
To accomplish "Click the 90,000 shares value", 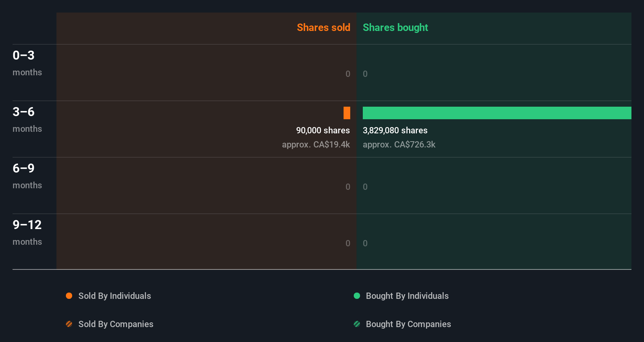I will [323, 130].
